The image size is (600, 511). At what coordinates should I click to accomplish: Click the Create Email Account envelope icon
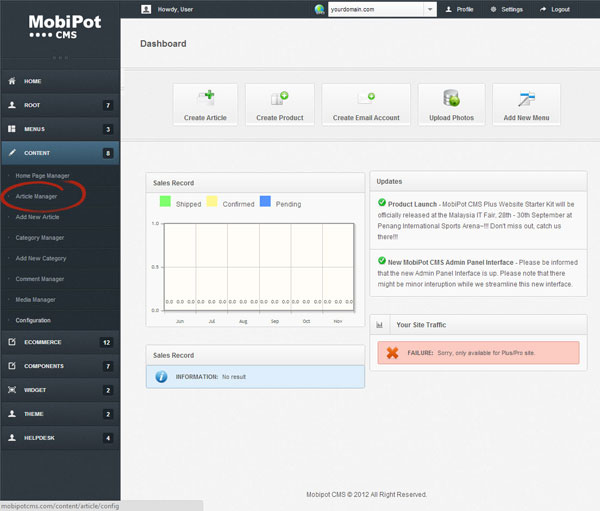[366, 98]
